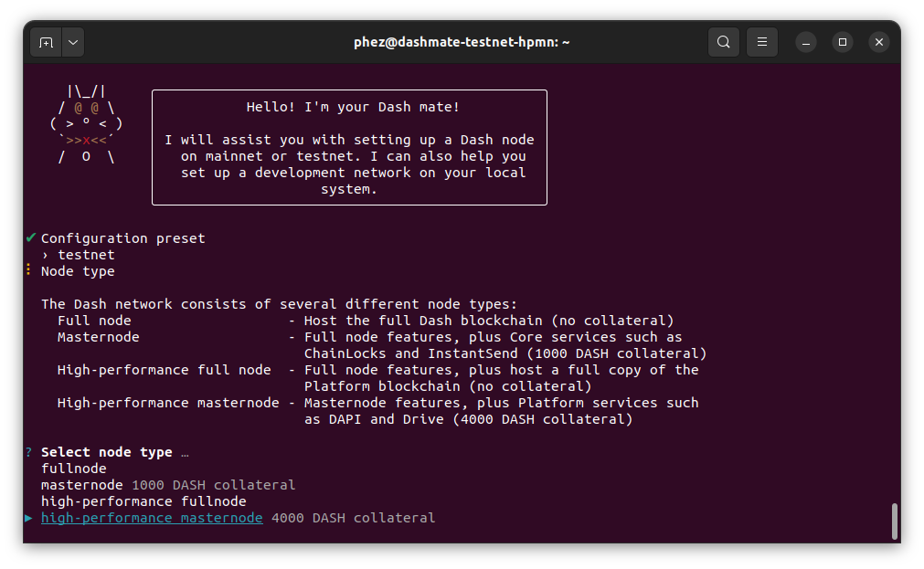Choose masternode 1000 DASH collateral option
The height and width of the screenshot is (569, 924).
coord(168,485)
